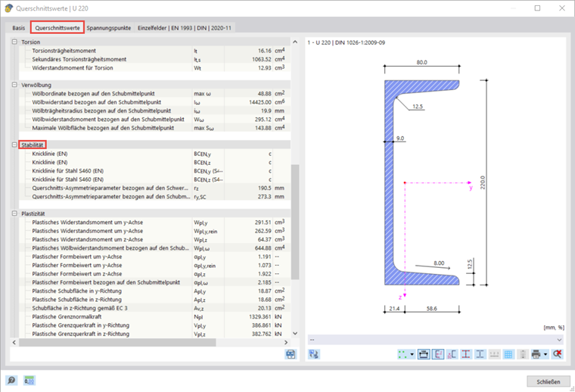The height and width of the screenshot is (392, 575).
Task: Collapse the Verwölbung section
Action: tap(14, 85)
